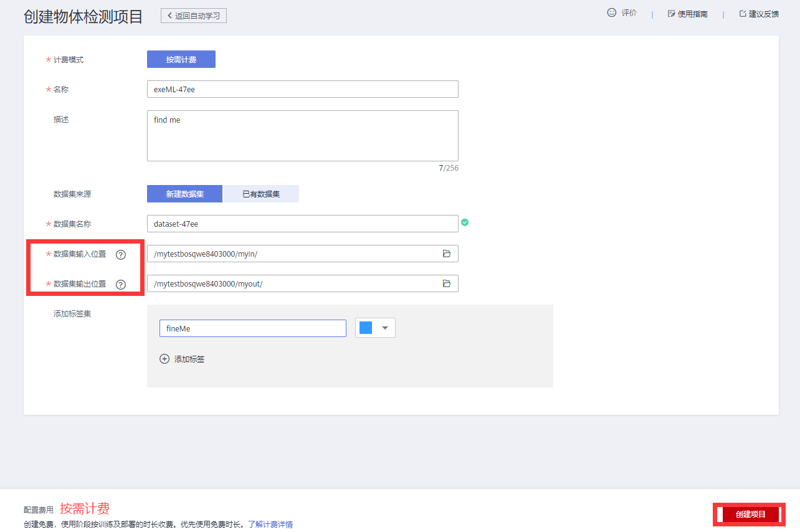The height and width of the screenshot is (532, 800).
Task: Click the 使用指南 guide icon
Action: click(671, 14)
